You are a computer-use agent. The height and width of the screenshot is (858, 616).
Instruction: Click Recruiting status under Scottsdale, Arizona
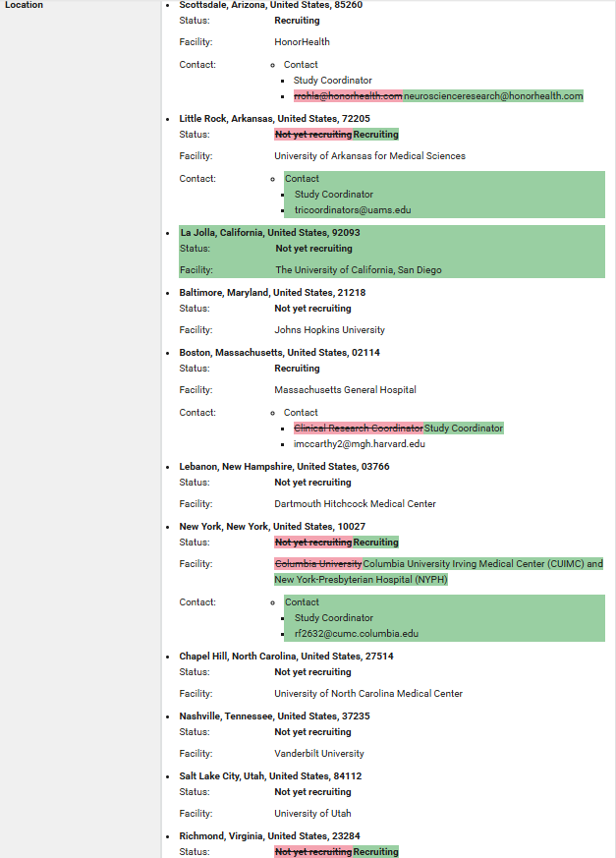[x=297, y=21]
